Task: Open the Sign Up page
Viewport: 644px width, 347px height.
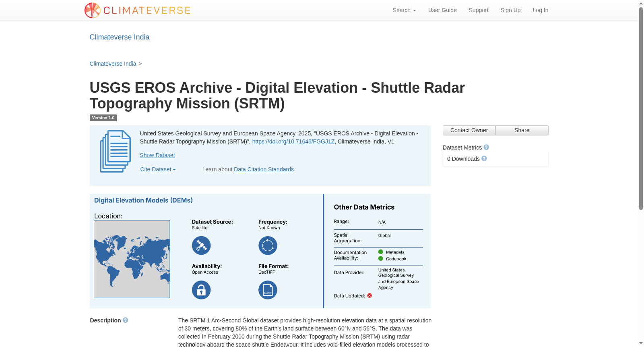Action: pos(510,10)
